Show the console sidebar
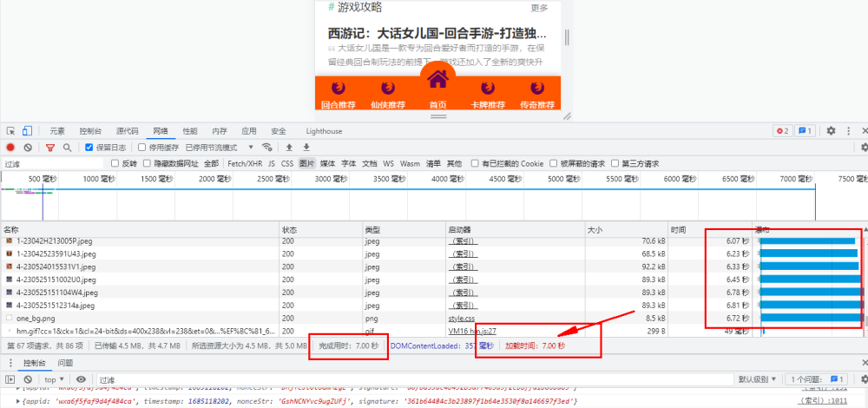Viewport: 868px width, 408px height. coord(10,379)
